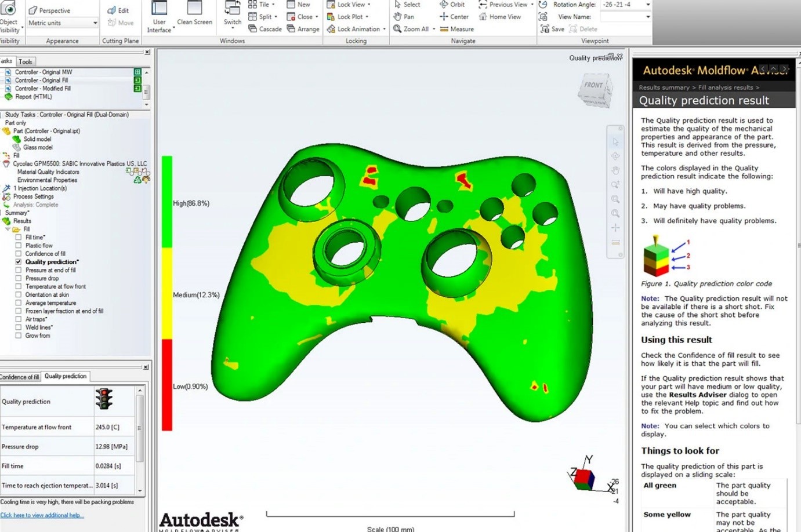Click the green High quality legend bar
This screenshot has width=801, height=532.
pos(167,202)
